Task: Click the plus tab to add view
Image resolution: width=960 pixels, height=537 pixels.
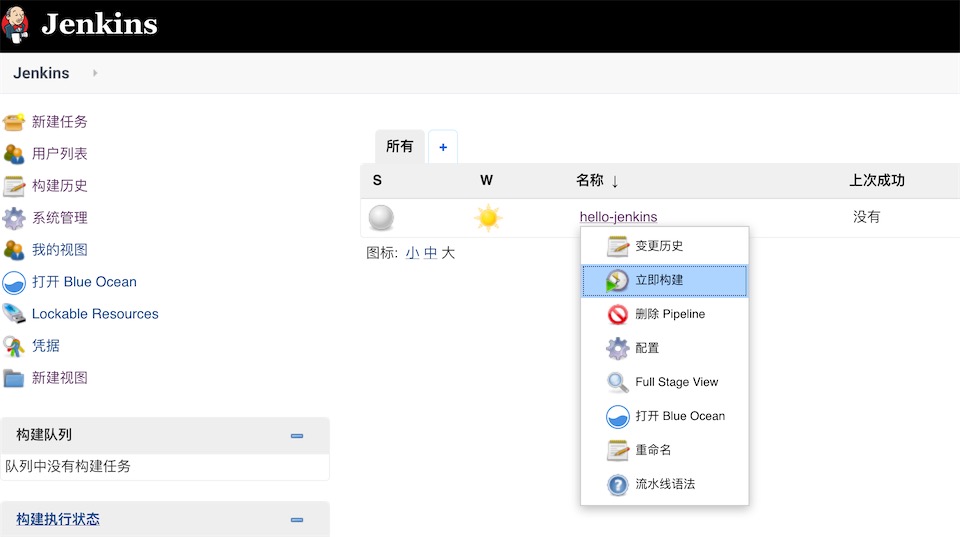Action: tap(443, 147)
